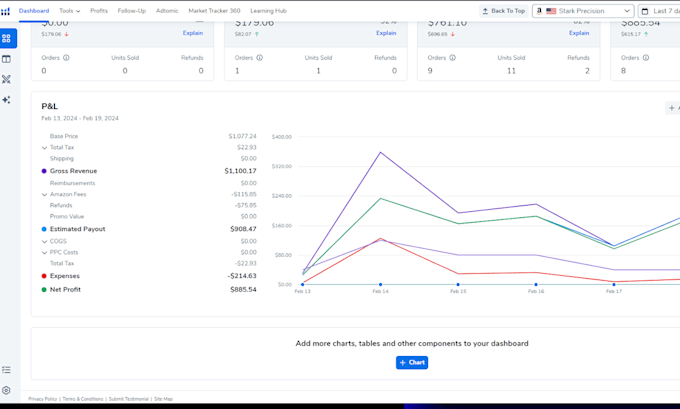Open the table layout sidebar icon

pyautogui.click(x=7, y=59)
